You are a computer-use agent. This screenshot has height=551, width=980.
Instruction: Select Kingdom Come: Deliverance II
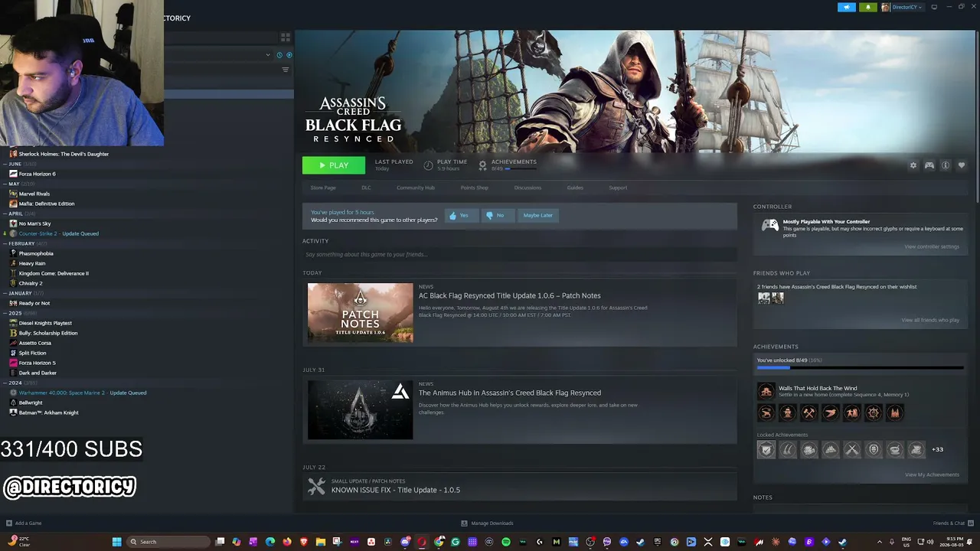53,273
